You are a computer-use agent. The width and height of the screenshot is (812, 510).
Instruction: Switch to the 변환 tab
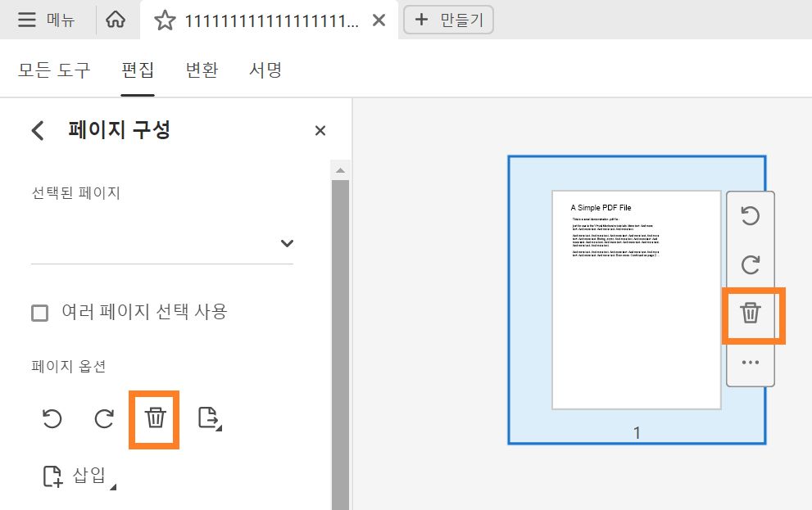click(201, 70)
